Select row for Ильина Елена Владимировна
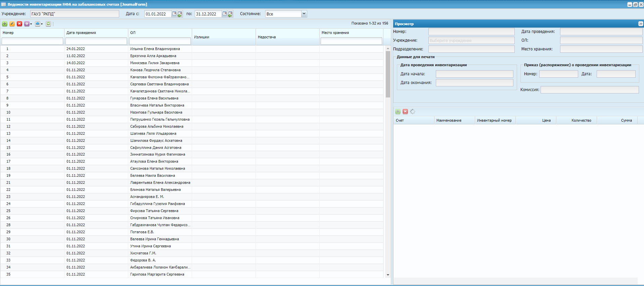 coord(155,49)
